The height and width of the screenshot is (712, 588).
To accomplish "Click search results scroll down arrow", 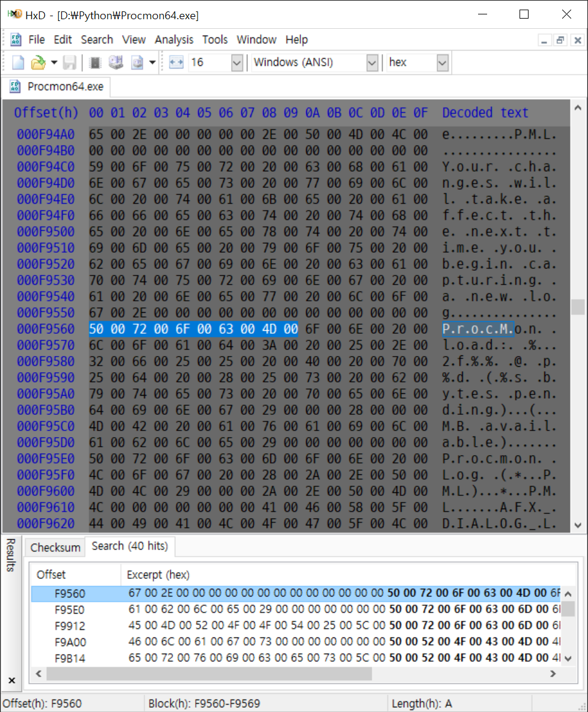I will [x=568, y=659].
